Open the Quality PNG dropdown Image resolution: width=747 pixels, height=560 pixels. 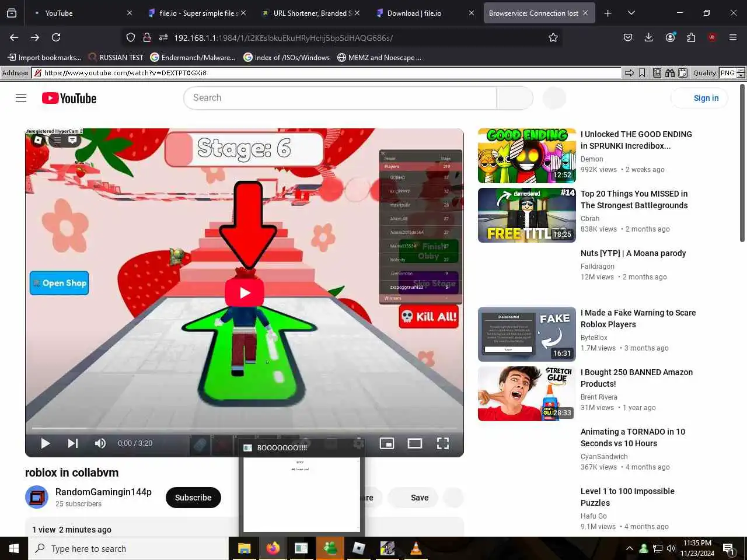click(x=732, y=73)
